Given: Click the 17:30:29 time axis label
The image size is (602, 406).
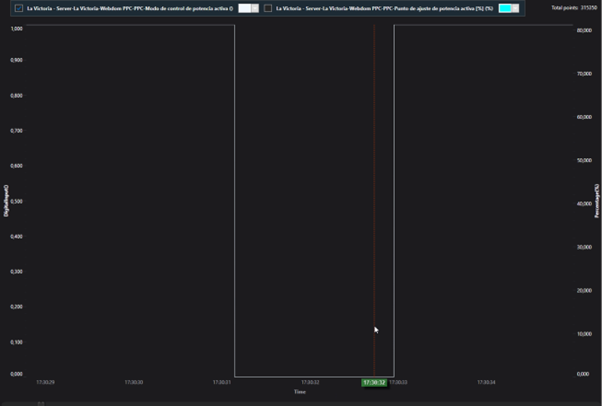Looking at the screenshot, I should click(x=46, y=382).
